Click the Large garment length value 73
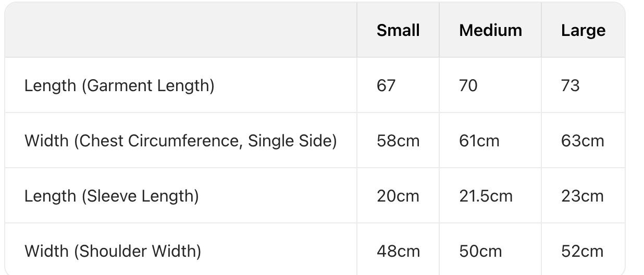The height and width of the screenshot is (275, 644). pos(570,85)
